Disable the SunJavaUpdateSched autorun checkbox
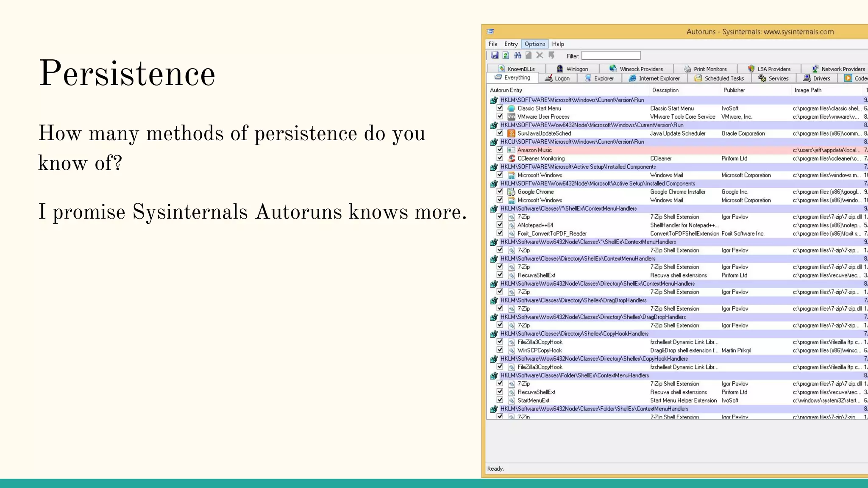The image size is (868, 488). pyautogui.click(x=500, y=133)
